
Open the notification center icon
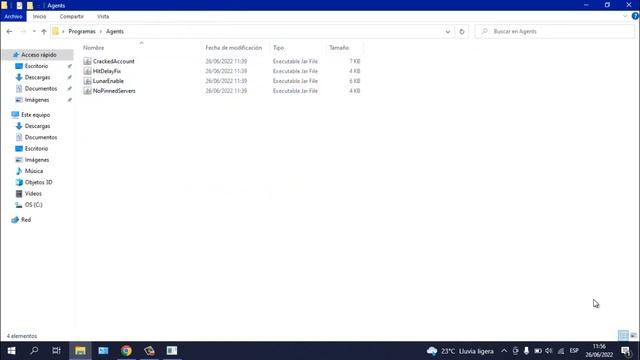(x=626, y=351)
